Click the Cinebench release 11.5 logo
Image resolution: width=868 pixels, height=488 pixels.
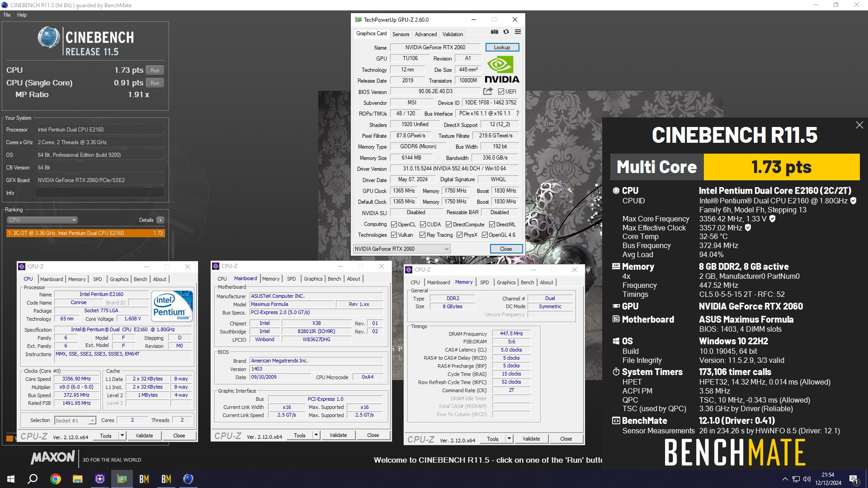point(85,41)
